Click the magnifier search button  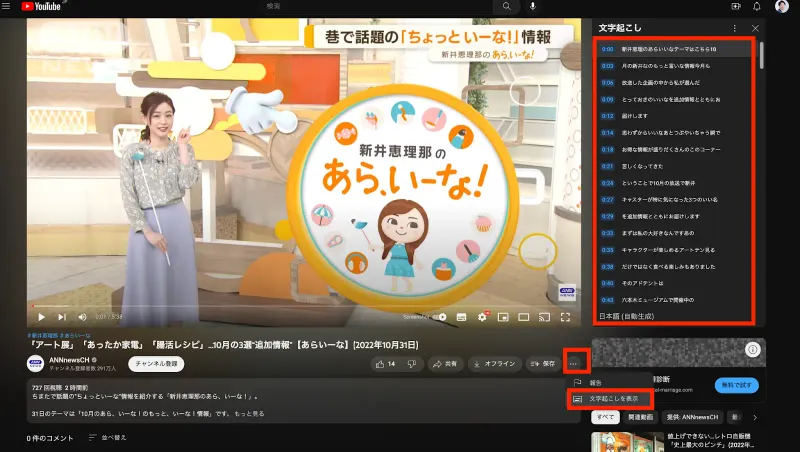point(506,6)
